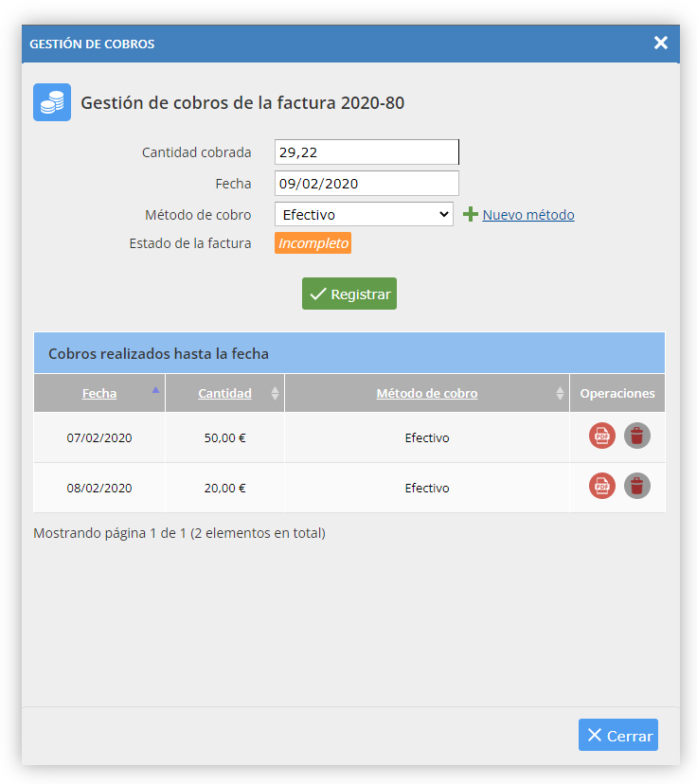Image resolution: width=697 pixels, height=784 pixels.
Task: Click the Fecha ascending sort arrow
Action: click(x=155, y=390)
